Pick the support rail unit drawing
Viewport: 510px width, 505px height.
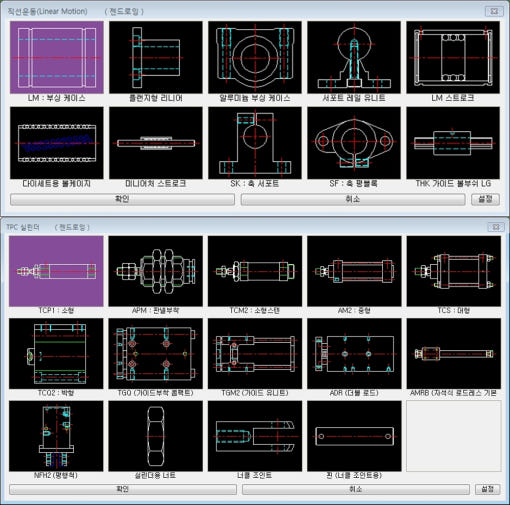[x=354, y=57]
